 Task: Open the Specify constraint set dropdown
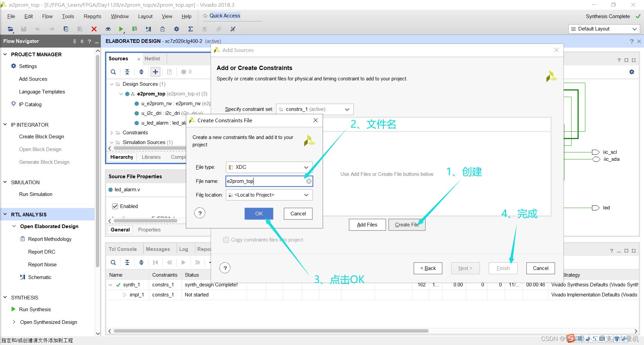tap(315, 109)
